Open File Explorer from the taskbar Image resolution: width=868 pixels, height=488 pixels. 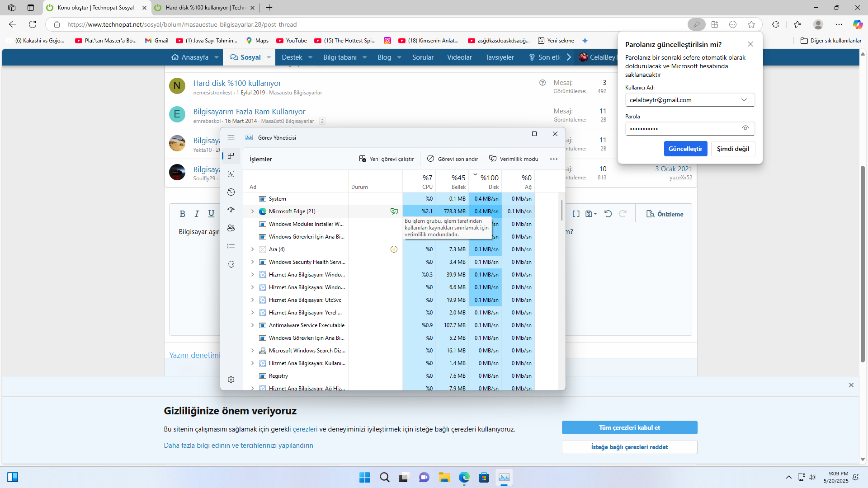[x=444, y=478]
